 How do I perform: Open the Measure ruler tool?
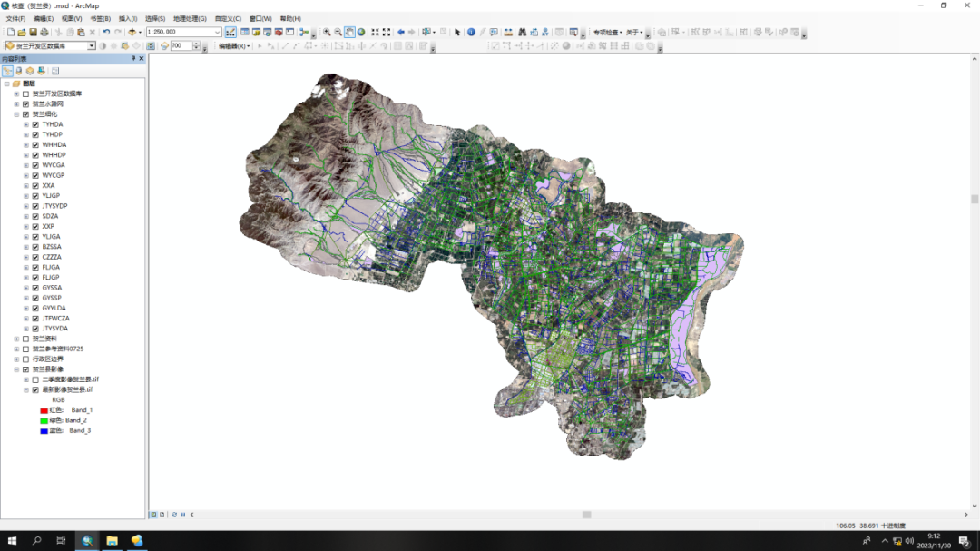pos(508,32)
